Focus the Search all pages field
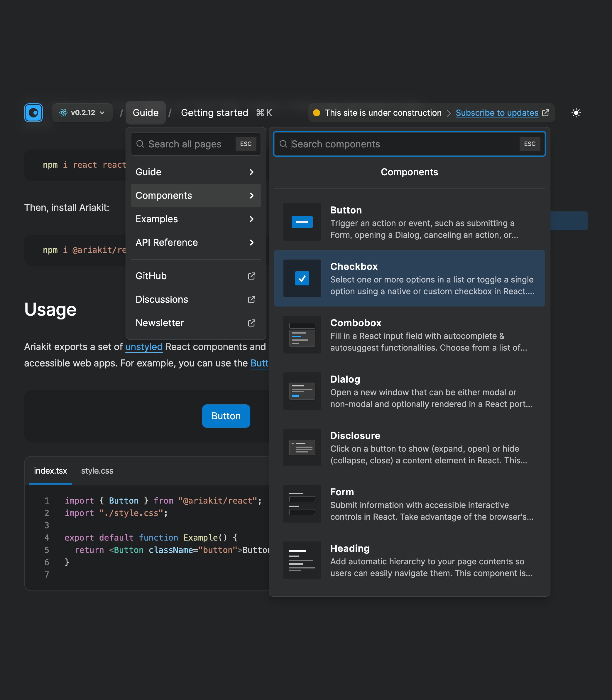 click(196, 144)
